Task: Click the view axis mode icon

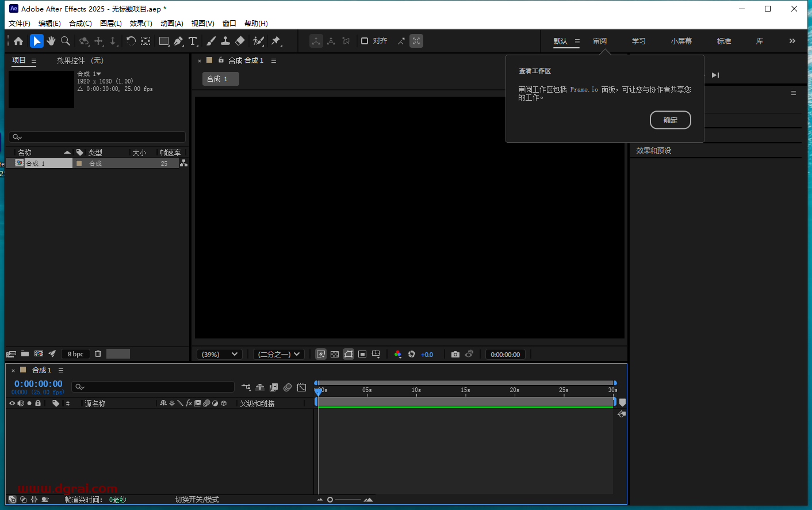Action: (346, 41)
